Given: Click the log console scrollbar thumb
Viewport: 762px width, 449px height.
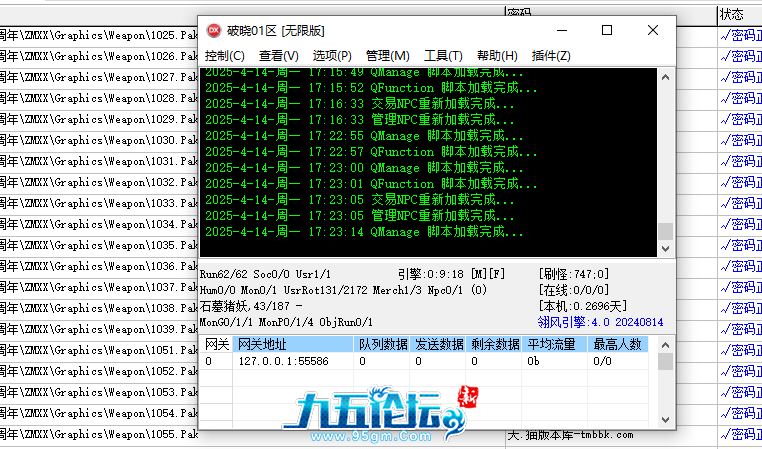Looking at the screenshot, I should click(x=665, y=231).
